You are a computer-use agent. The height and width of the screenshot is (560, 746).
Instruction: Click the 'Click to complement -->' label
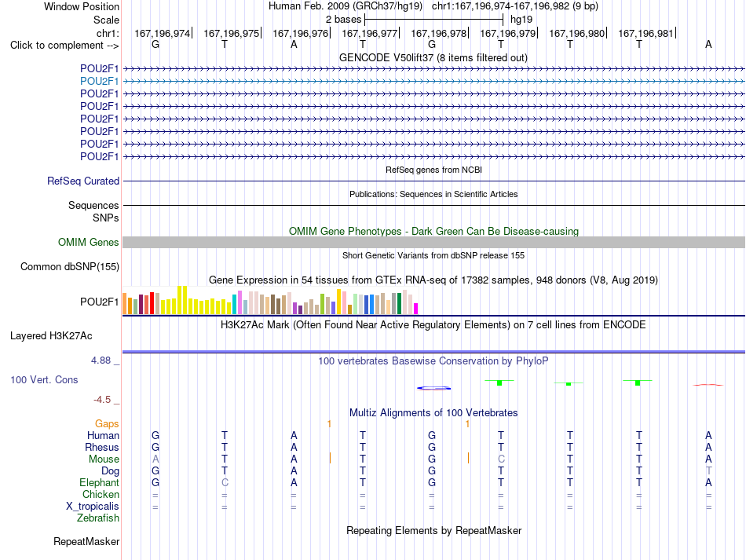tap(64, 46)
